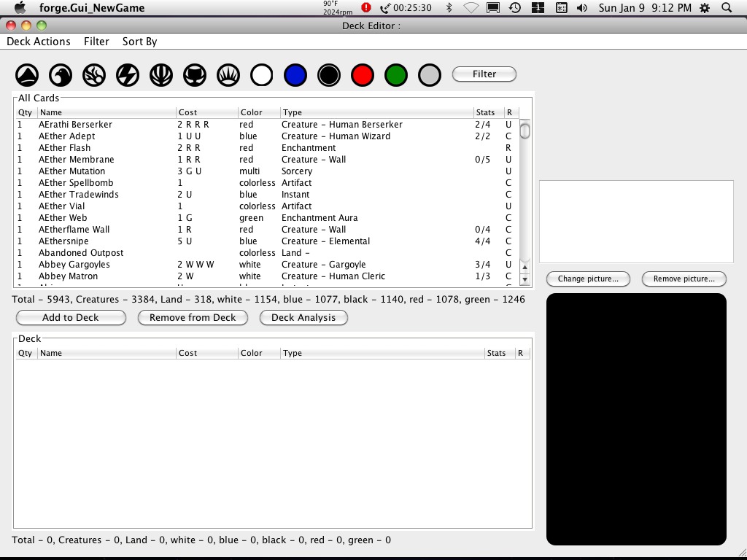Open Spotlight search in the menu bar
Image resolution: width=747 pixels, height=560 pixels.
[727, 7]
